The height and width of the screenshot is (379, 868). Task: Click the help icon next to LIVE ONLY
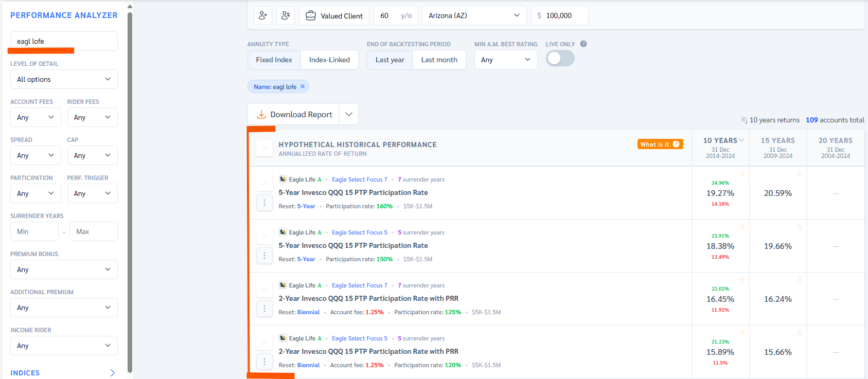(x=583, y=44)
